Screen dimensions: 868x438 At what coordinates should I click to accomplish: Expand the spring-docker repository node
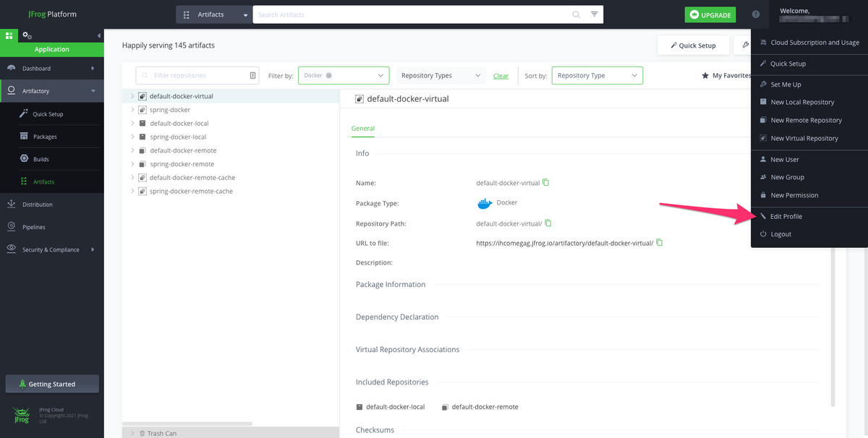point(132,110)
